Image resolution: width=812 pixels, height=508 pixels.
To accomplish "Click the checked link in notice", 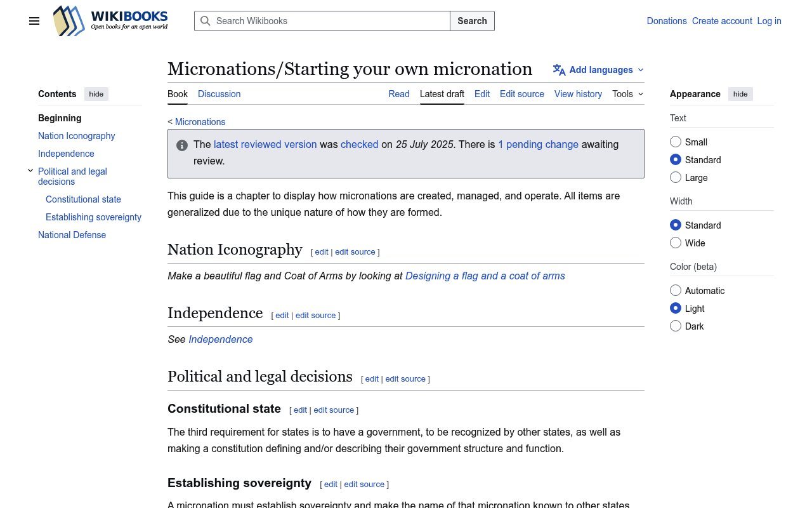I will point(360,145).
